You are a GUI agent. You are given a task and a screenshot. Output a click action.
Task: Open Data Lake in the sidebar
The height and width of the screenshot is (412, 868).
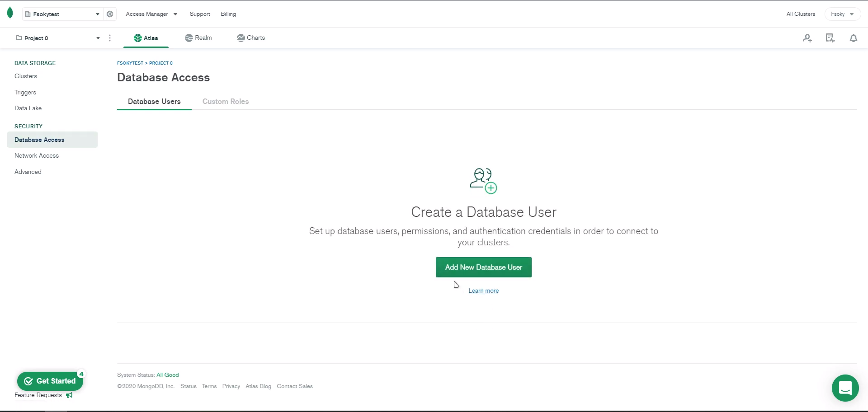(28, 108)
